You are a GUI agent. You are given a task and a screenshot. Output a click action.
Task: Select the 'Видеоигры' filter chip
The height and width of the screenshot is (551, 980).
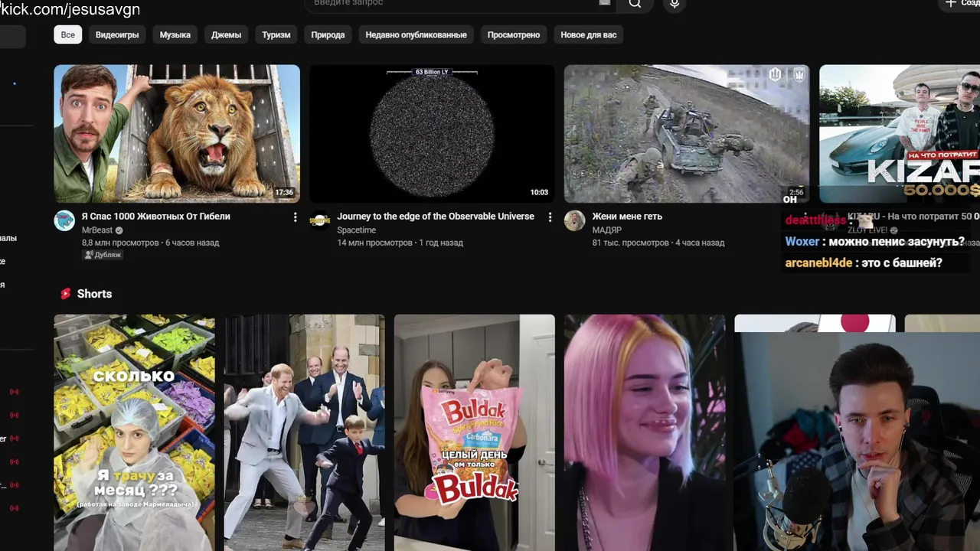coord(117,34)
